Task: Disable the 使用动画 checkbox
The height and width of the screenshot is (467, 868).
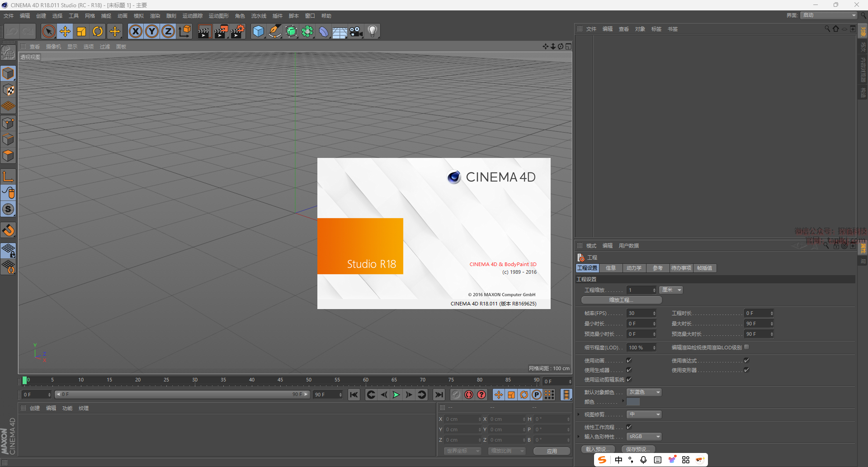Action: (629, 361)
